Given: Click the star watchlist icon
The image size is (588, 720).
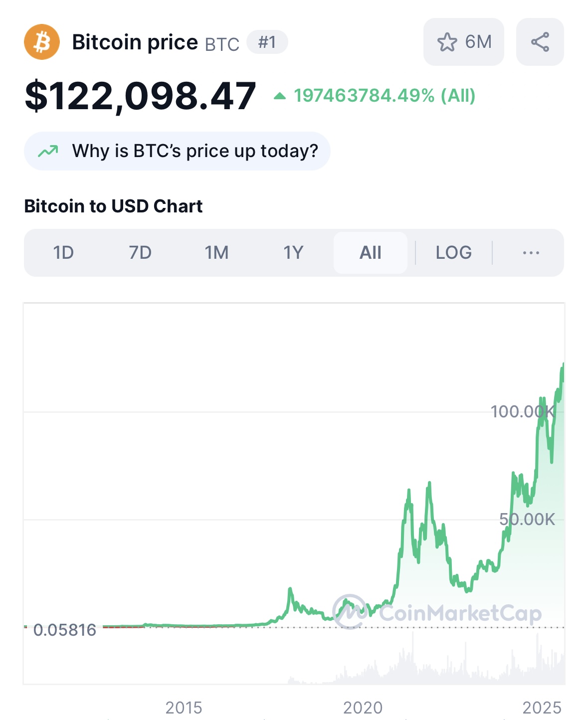Looking at the screenshot, I should pos(447,42).
